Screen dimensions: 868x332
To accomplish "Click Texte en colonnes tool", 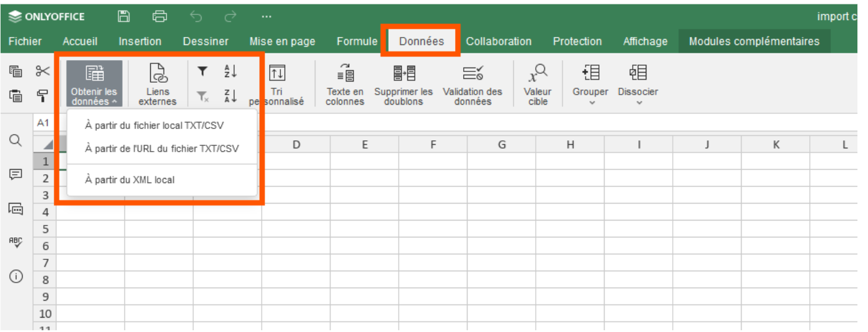I will point(345,85).
